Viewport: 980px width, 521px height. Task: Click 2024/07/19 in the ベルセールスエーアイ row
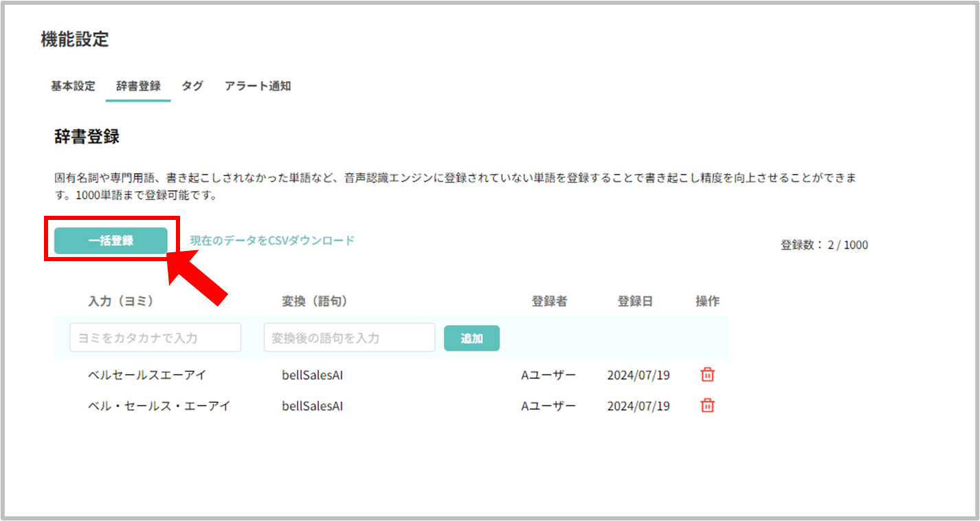pyautogui.click(x=638, y=375)
